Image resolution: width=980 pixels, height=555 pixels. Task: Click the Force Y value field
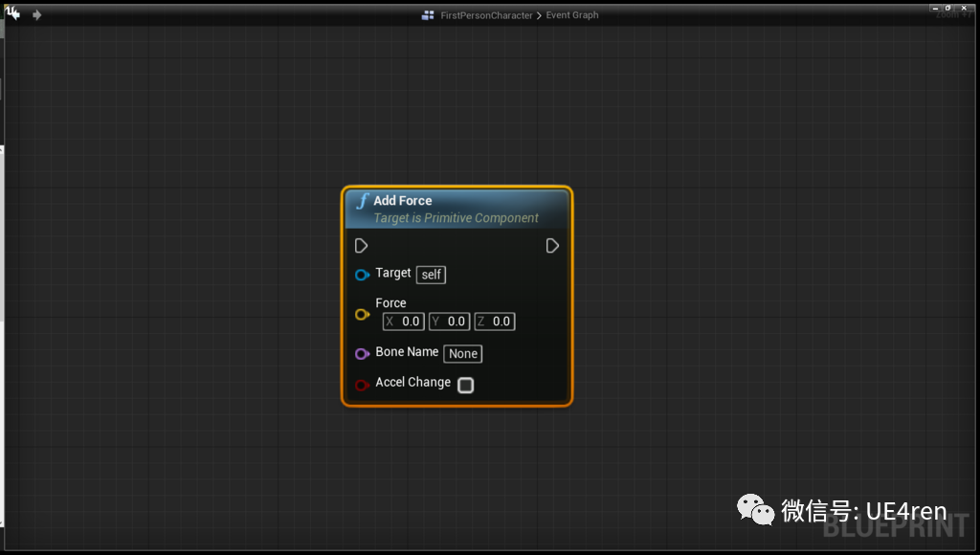[x=449, y=321]
